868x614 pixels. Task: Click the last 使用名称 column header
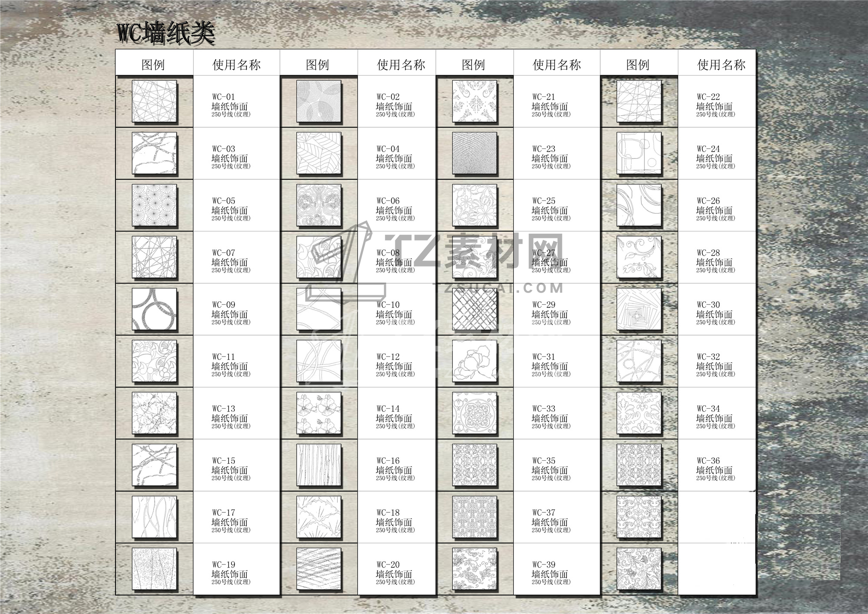(x=721, y=65)
